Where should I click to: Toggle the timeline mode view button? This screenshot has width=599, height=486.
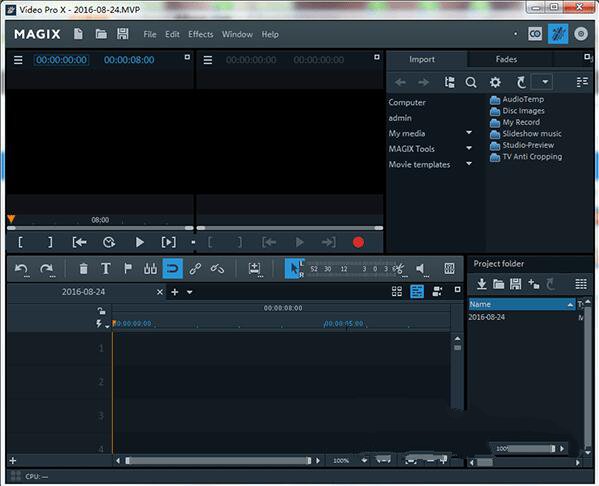point(417,292)
